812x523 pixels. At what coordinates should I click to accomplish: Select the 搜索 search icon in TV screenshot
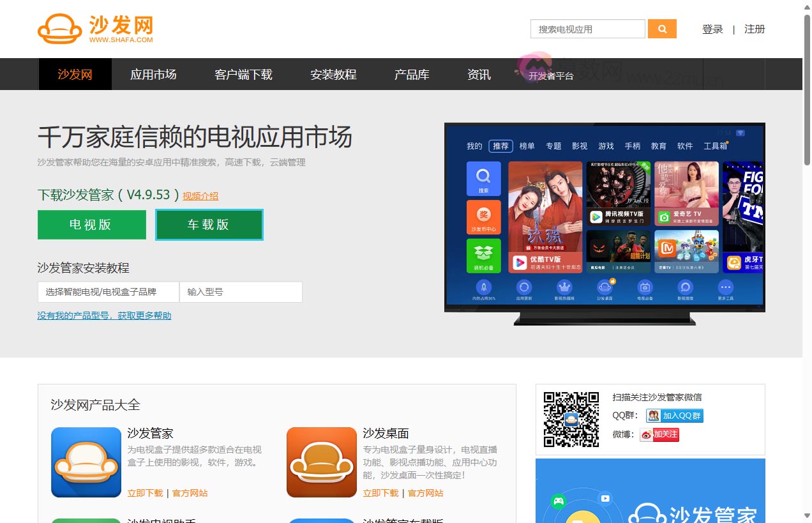(x=482, y=178)
